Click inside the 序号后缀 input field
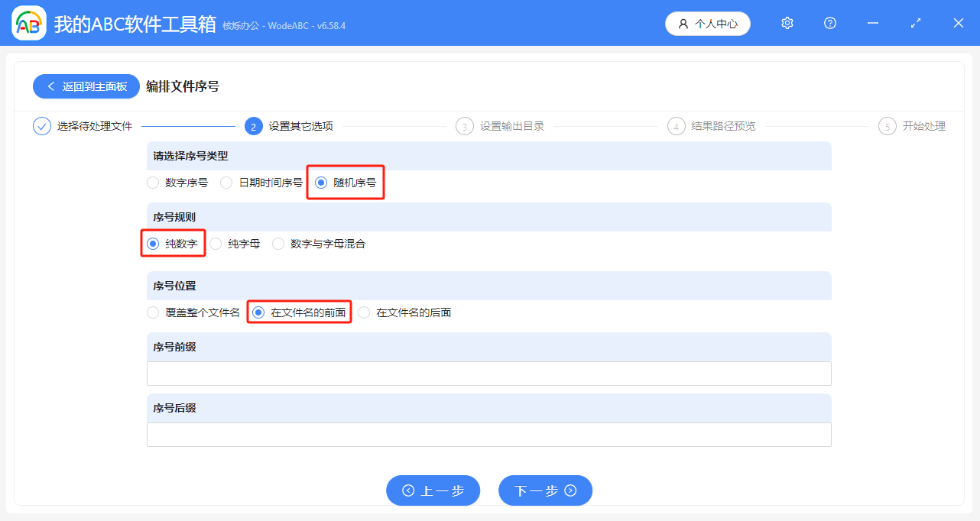Image resolution: width=980 pixels, height=521 pixels. (489, 435)
